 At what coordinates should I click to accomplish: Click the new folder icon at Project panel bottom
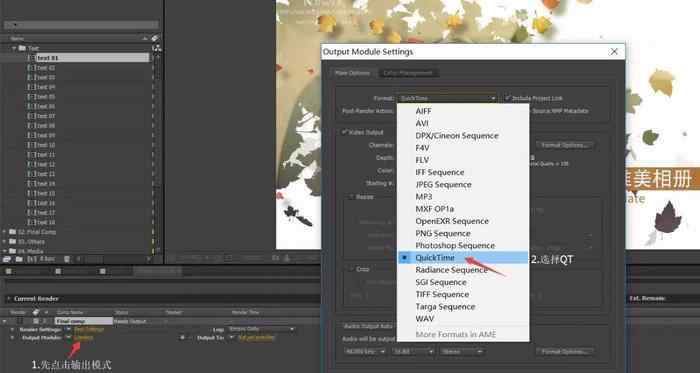[x=19, y=259]
